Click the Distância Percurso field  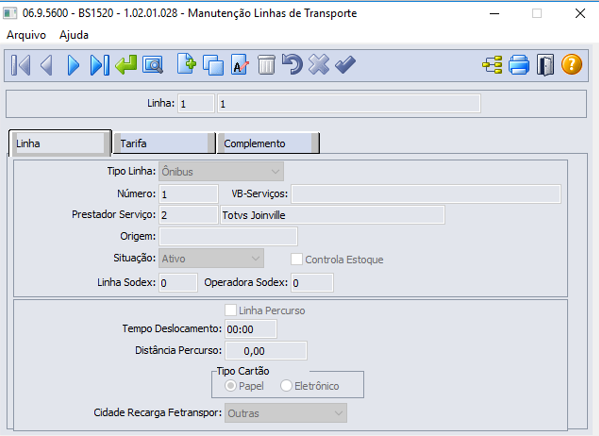[266, 351]
